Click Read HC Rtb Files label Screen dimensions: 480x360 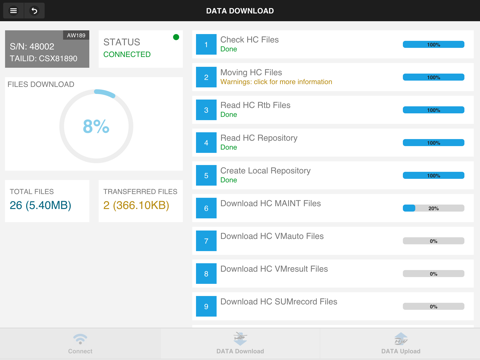tap(255, 105)
